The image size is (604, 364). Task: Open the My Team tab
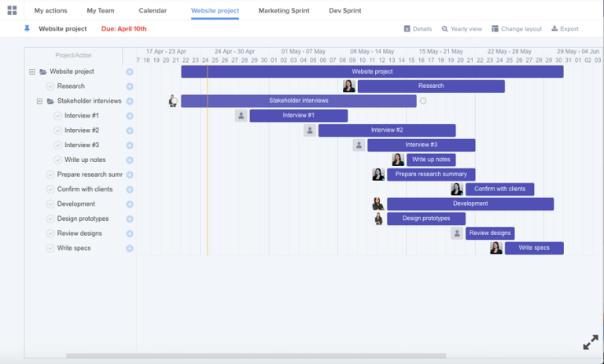coord(100,11)
